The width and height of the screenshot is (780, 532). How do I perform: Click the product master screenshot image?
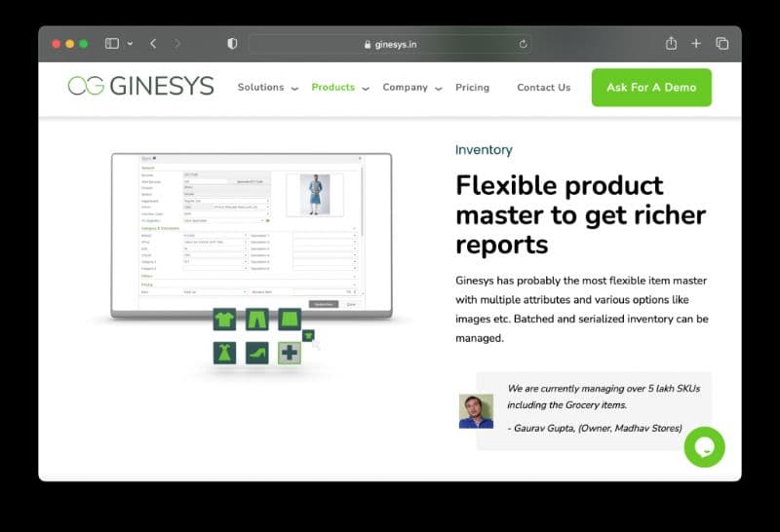point(252,235)
